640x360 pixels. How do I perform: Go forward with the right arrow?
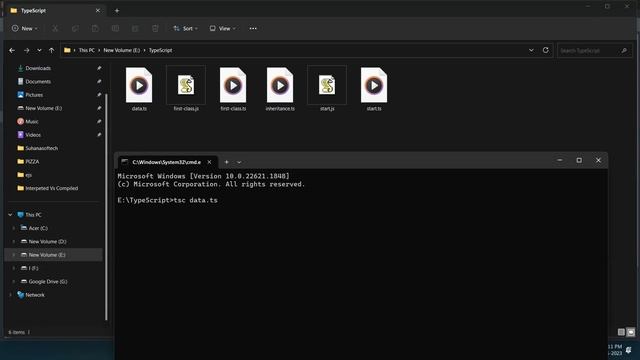pos(27,50)
